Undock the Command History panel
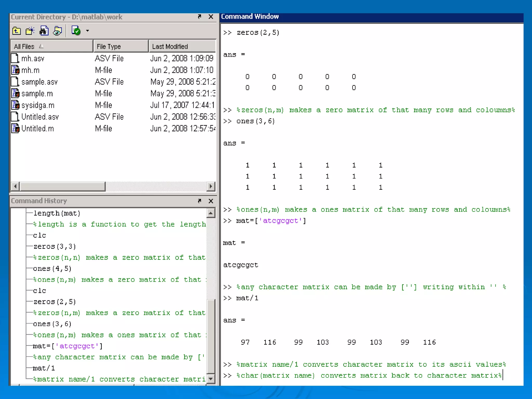Viewport: 532px width, 399px height. [x=199, y=201]
